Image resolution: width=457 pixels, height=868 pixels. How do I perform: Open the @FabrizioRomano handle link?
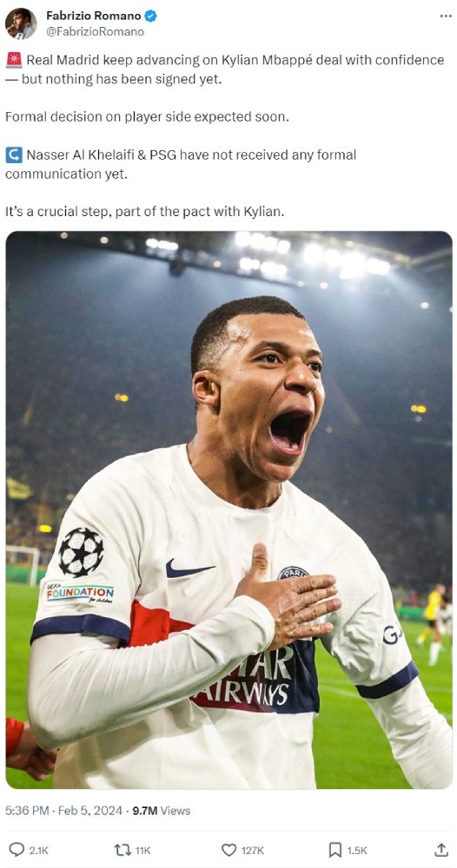click(x=95, y=31)
